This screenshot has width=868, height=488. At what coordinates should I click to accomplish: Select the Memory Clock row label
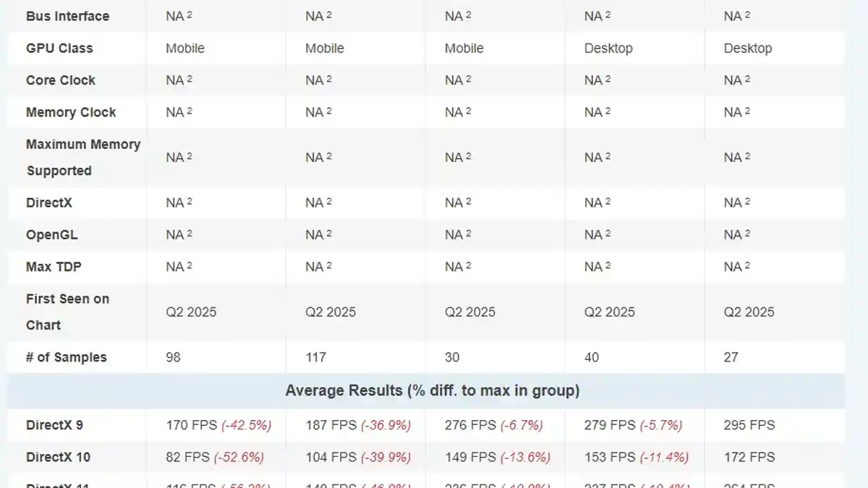click(71, 112)
